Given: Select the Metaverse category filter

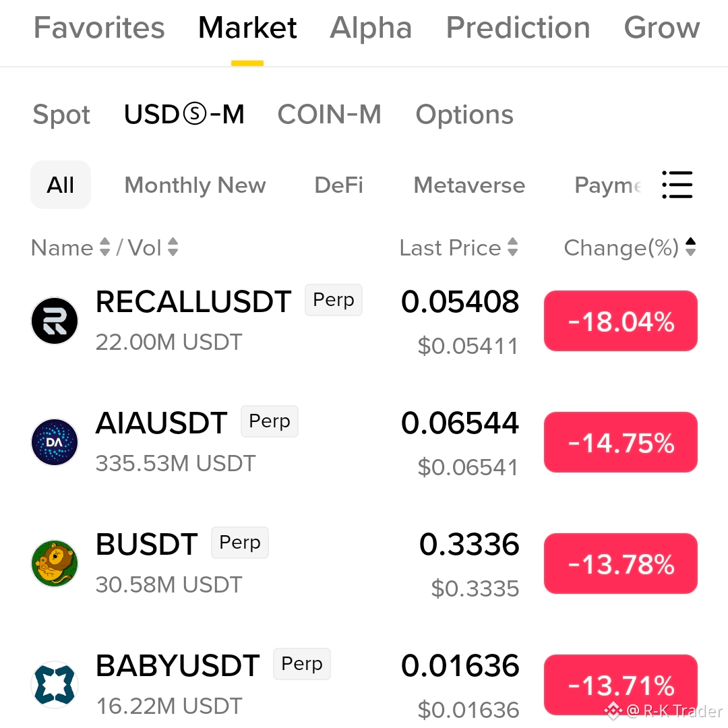Looking at the screenshot, I should (469, 185).
